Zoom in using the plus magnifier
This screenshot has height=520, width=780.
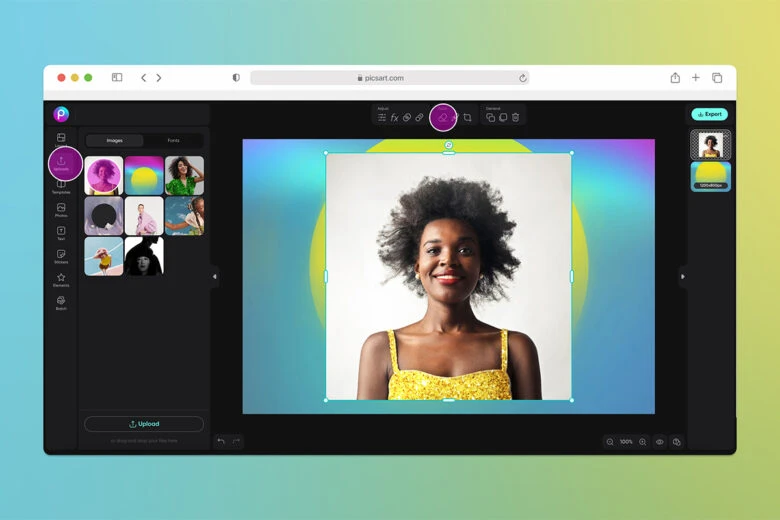pos(642,441)
